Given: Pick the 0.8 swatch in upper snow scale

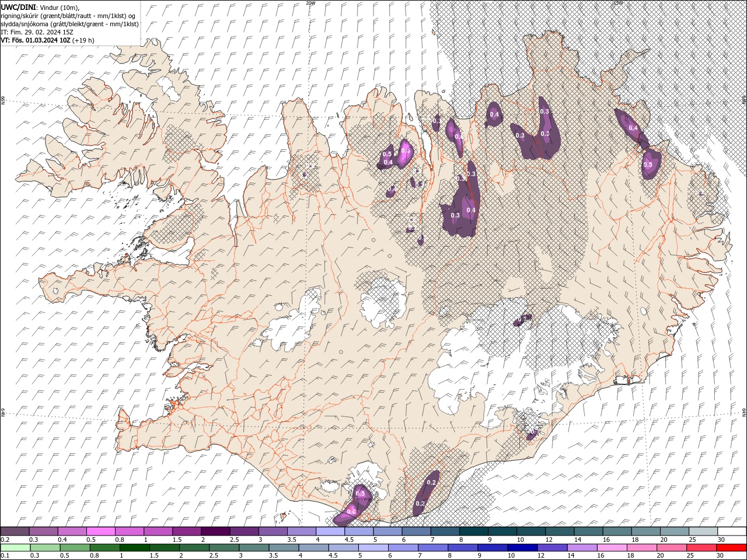Looking at the screenshot, I should [x=129, y=531].
